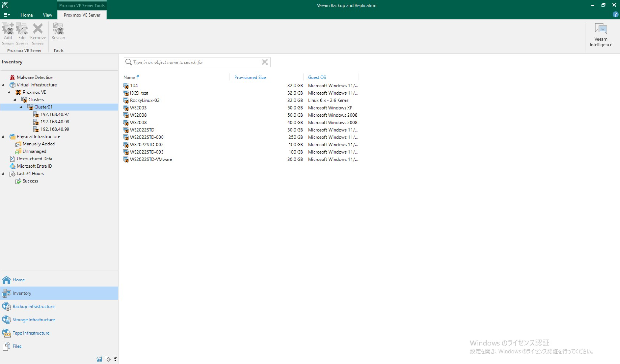Open Unmanaged group

34,151
